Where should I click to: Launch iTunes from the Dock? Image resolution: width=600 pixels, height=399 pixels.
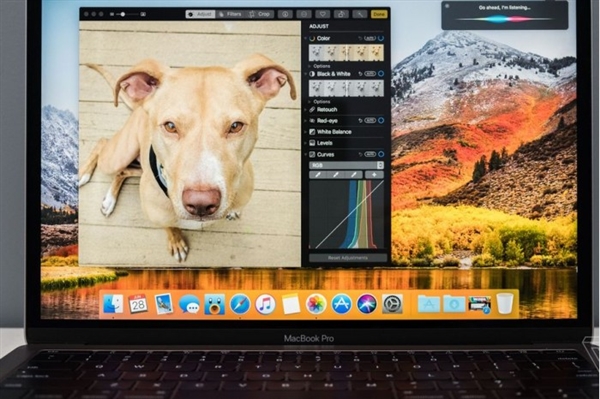pos(265,304)
